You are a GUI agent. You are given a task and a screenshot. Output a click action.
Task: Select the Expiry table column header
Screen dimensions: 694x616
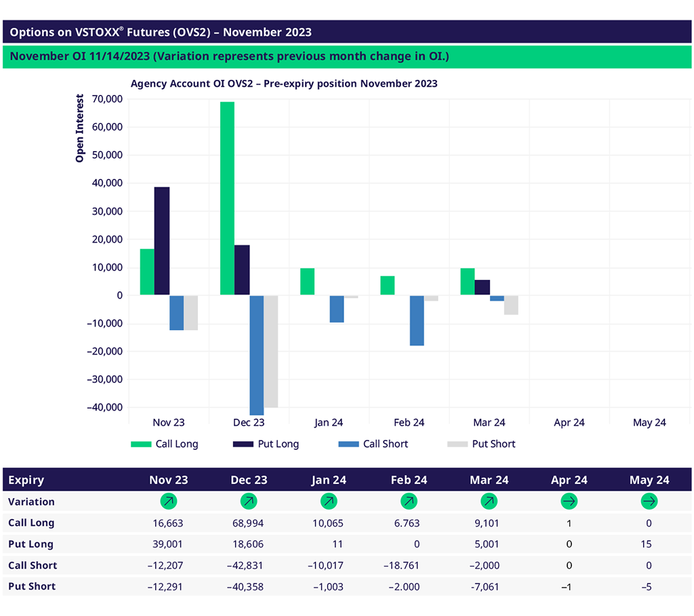[26, 480]
